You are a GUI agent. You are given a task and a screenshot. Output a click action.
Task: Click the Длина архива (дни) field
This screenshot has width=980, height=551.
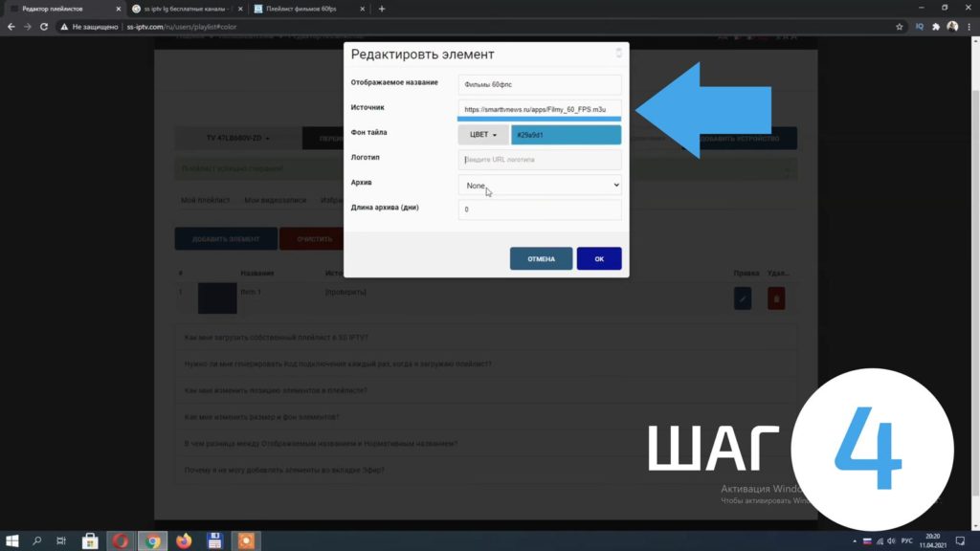point(540,209)
